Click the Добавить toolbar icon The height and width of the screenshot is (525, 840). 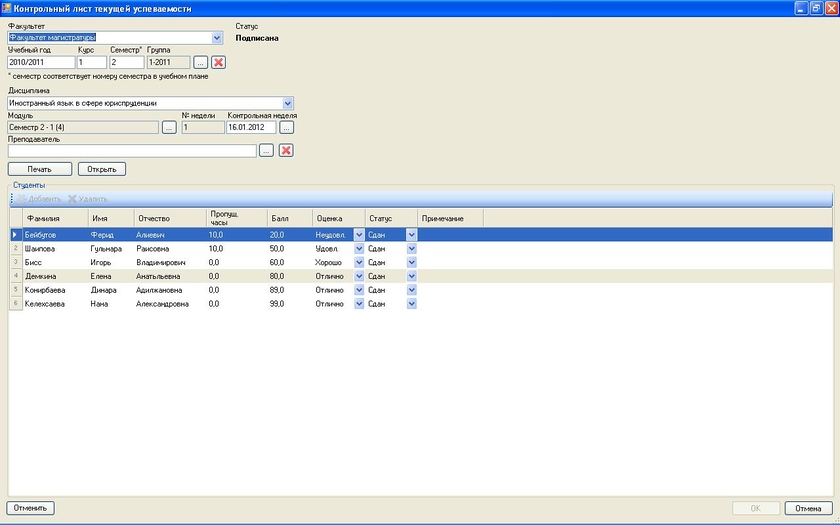click(x=22, y=199)
